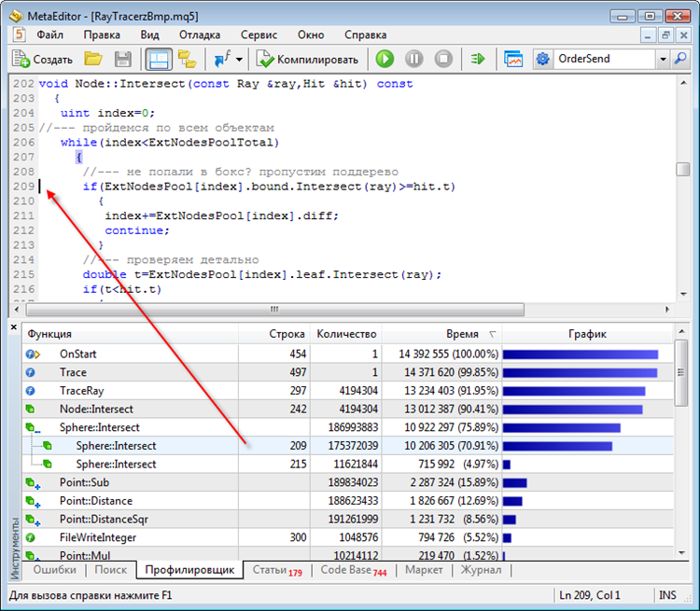The image size is (700, 611).
Task: Select the Trace function row
Action: coord(348,372)
